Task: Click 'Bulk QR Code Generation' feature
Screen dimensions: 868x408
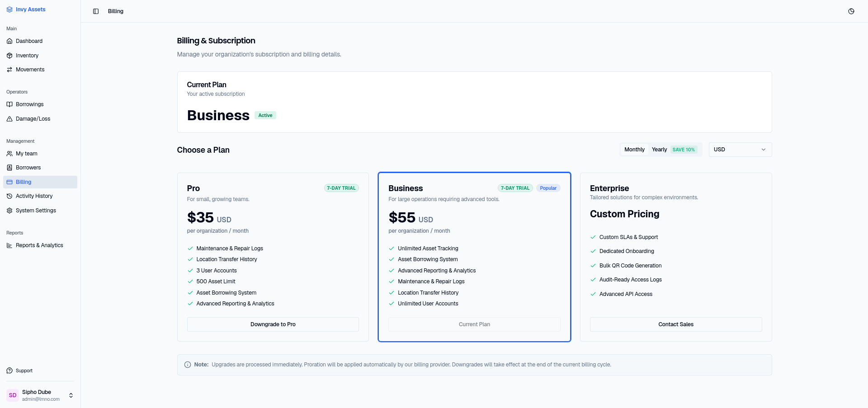Action: tap(630, 266)
